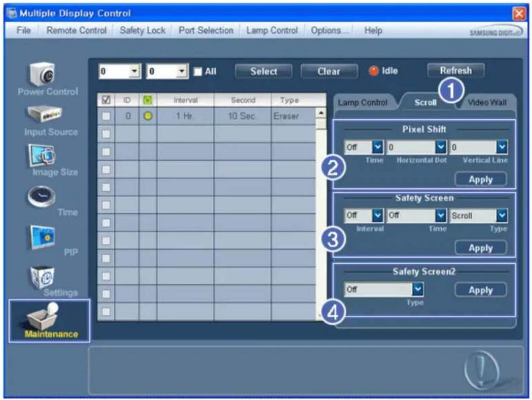Switch to the Lamp Control tab
The width and height of the screenshot is (532, 400).
(362, 102)
